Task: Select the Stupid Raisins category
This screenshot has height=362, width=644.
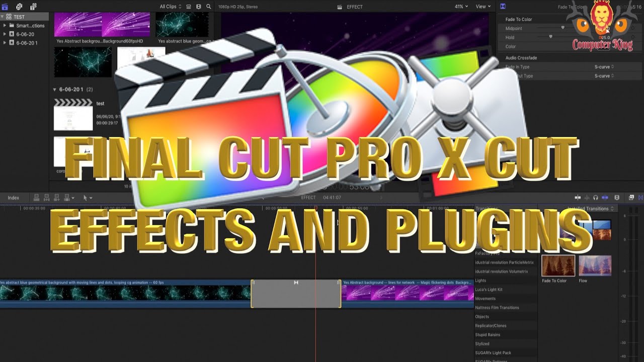Action: 488,335
